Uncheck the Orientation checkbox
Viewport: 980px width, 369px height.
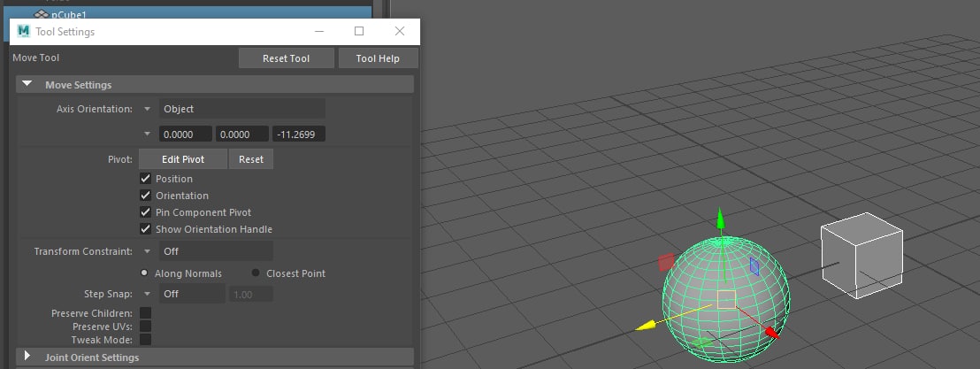pyautogui.click(x=146, y=196)
